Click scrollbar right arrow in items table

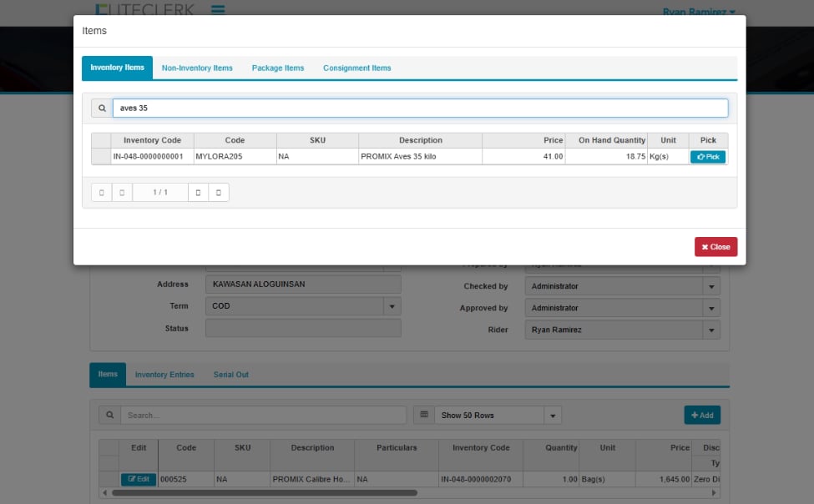click(x=714, y=493)
